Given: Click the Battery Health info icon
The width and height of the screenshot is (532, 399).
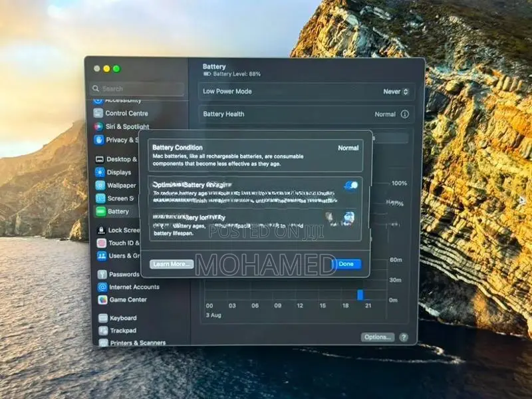Looking at the screenshot, I should tap(405, 114).
